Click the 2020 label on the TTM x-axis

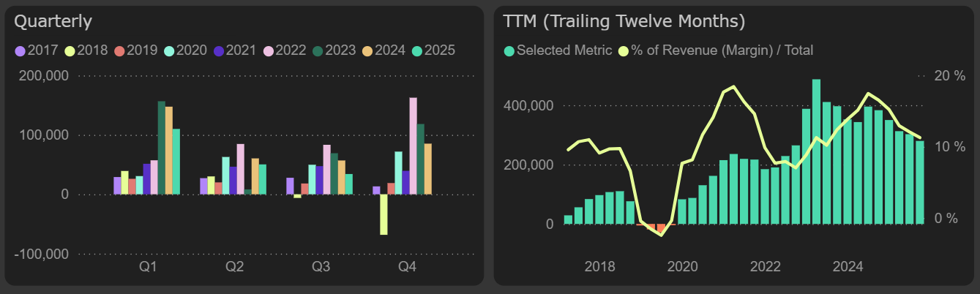point(682,266)
